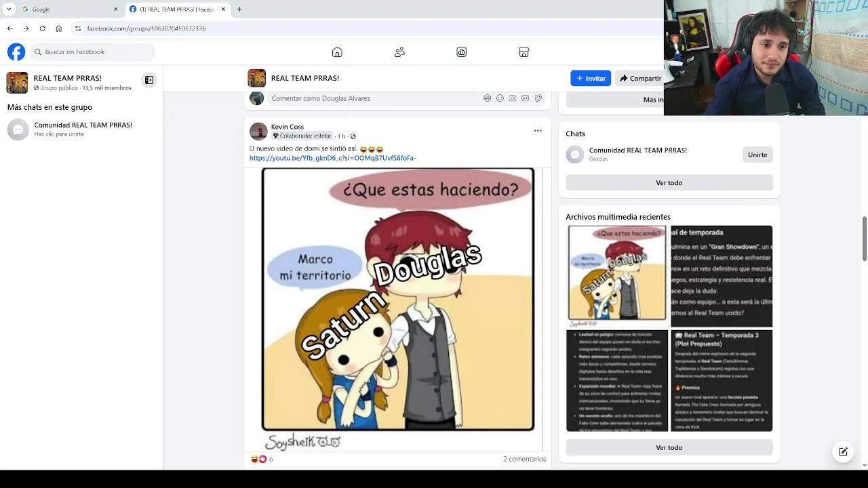Open the meme thumbnail in recent media
Image resolution: width=868 pixels, height=488 pixels.
tap(617, 277)
